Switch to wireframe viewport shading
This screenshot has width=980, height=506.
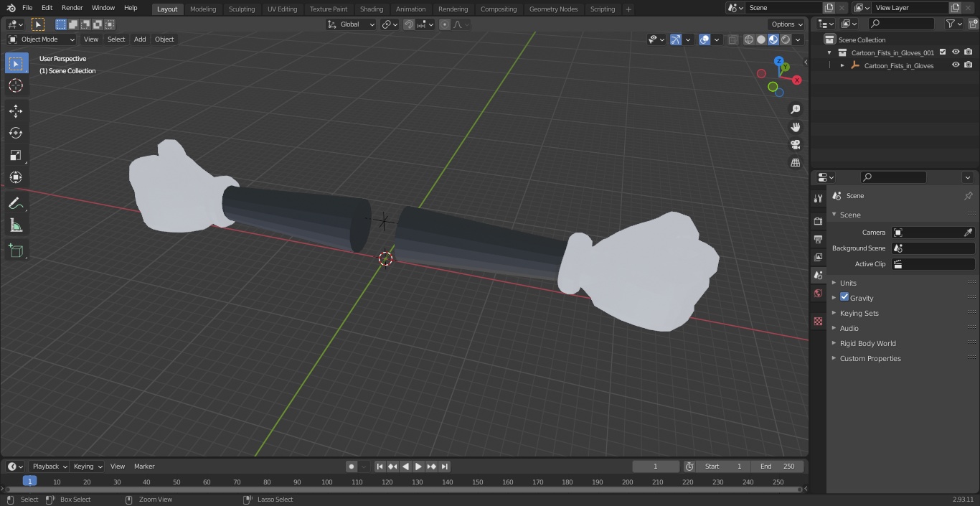749,39
